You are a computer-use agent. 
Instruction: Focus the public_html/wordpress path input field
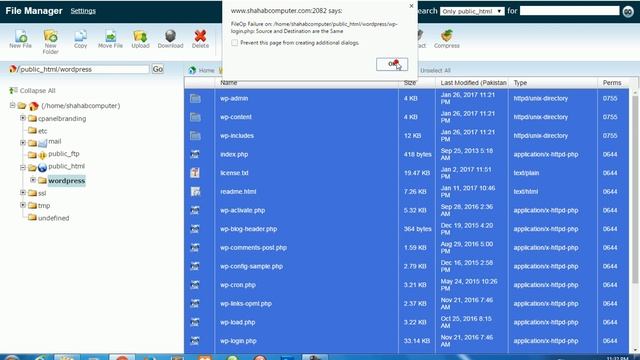[84, 69]
